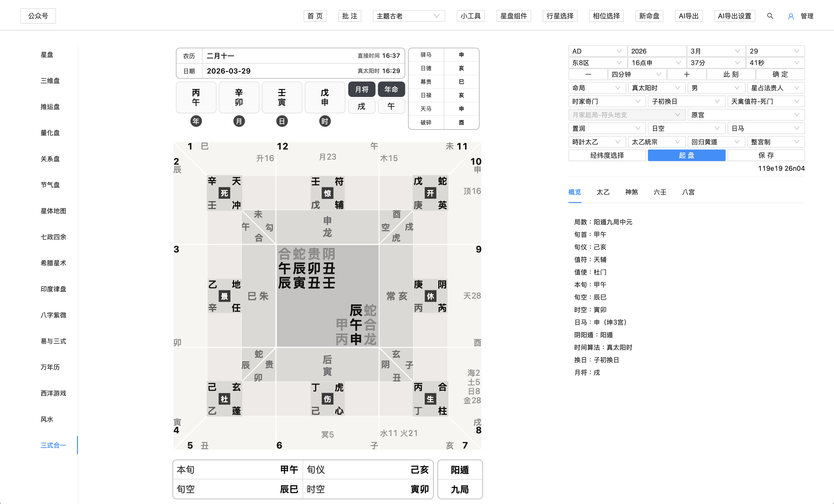Screen dimensions: 834x504
Task: Click the 日 circle badge
Action: click(282, 121)
